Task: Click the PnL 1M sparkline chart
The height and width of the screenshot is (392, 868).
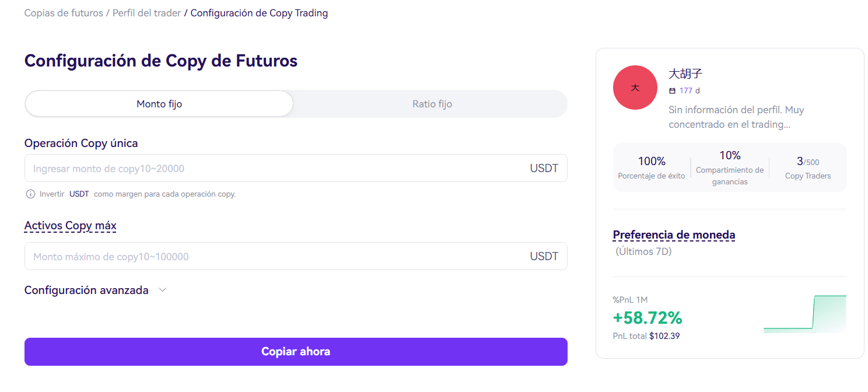Action: click(805, 314)
